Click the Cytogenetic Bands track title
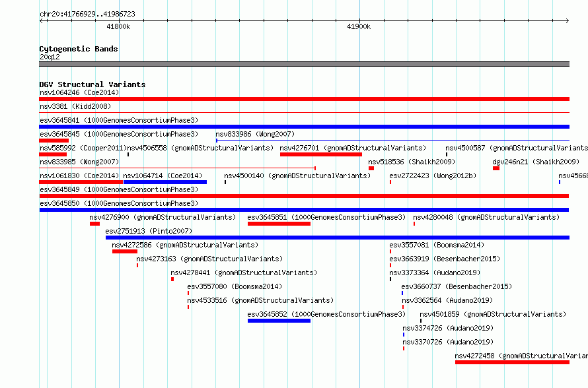Viewport: 588px width, 388px height. click(x=79, y=49)
